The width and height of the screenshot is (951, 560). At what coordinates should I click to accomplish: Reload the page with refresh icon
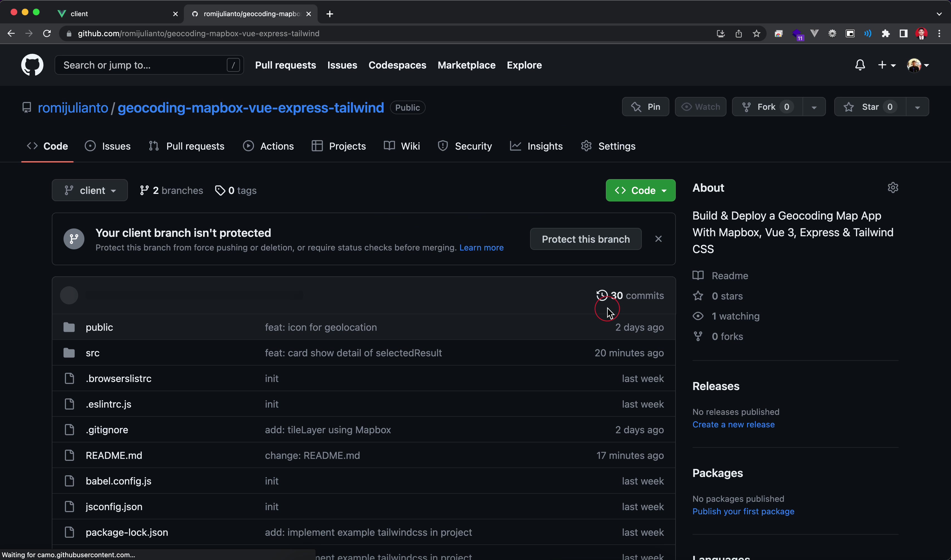tap(47, 34)
